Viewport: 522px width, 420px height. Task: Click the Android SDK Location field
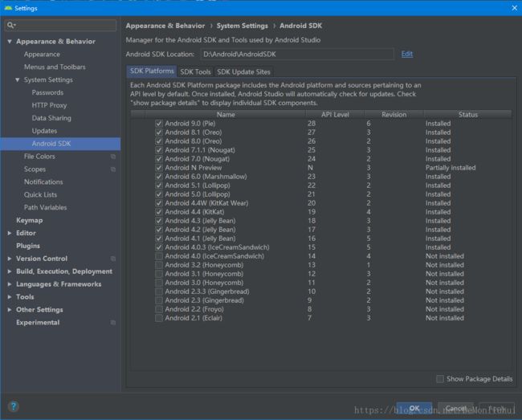(x=297, y=55)
